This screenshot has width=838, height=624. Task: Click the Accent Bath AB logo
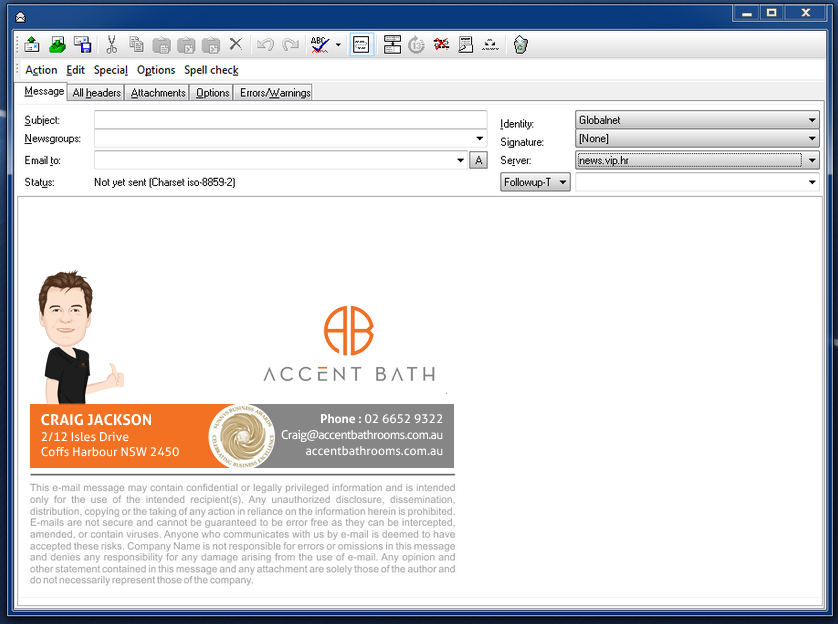pos(349,344)
